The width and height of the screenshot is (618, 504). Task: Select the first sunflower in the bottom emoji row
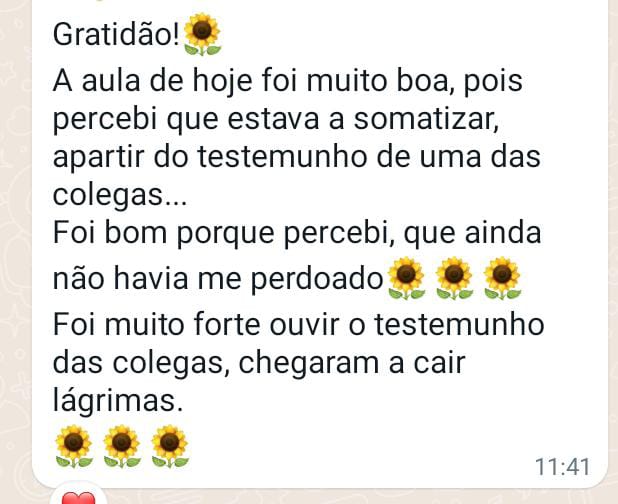74,446
